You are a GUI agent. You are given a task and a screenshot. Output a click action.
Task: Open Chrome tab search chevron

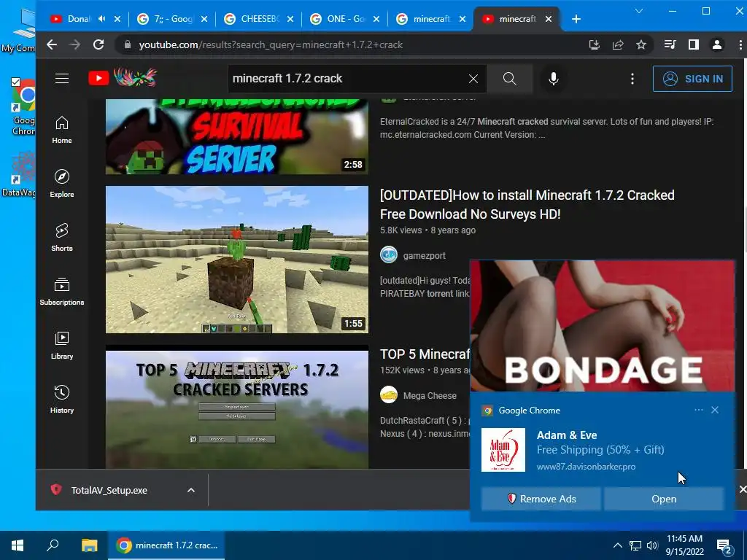click(639, 11)
